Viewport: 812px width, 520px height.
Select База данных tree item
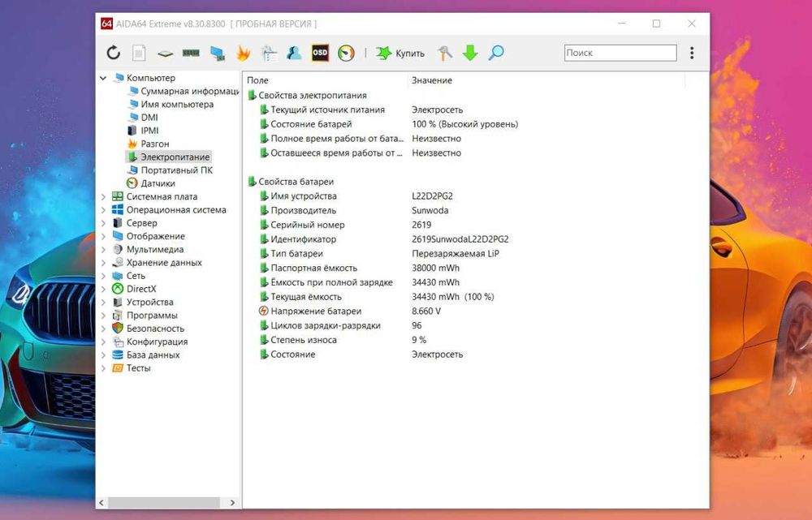click(x=146, y=355)
